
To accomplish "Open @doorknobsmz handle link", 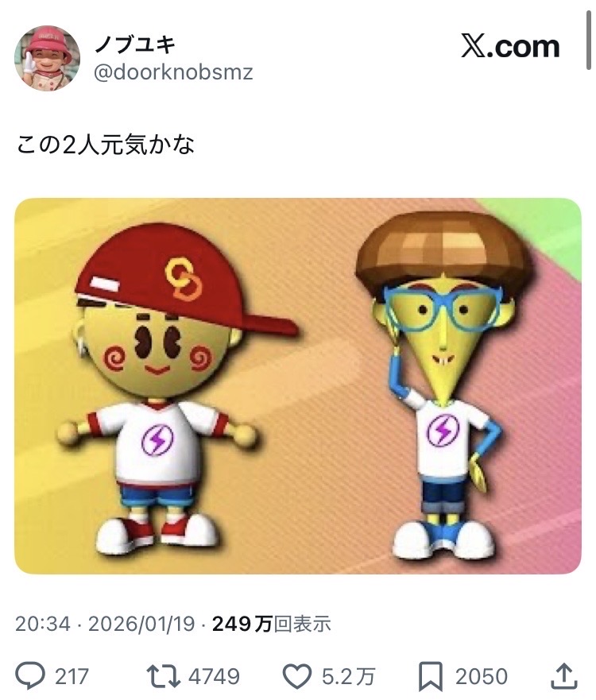I will pos(173,72).
